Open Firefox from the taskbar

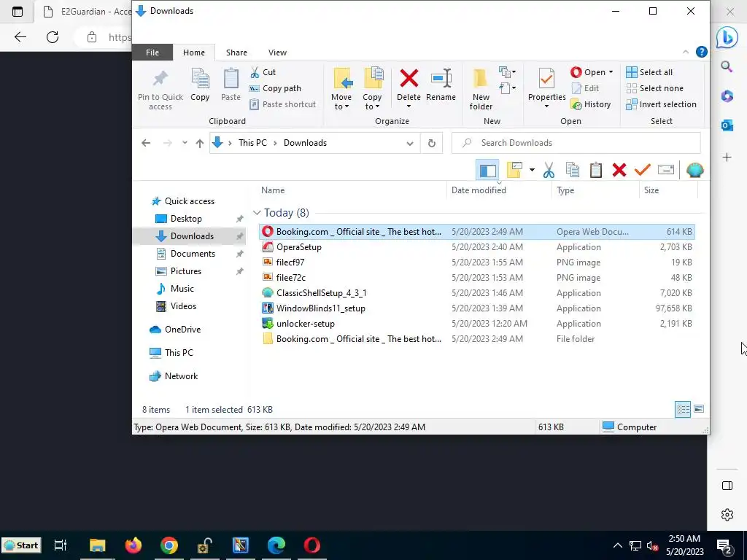[x=133, y=545]
